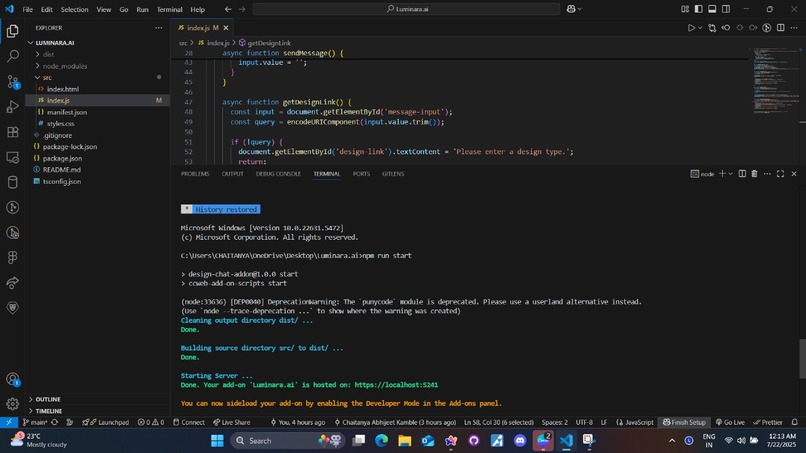Switch to the DEBUG CONSOLE tab
806x453 pixels.
point(278,174)
